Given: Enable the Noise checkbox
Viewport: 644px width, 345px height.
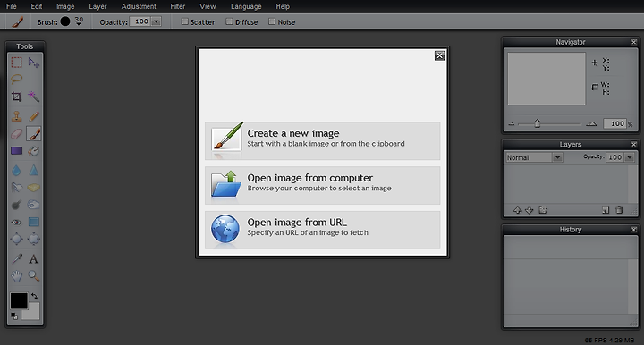Looking at the screenshot, I should point(272,21).
